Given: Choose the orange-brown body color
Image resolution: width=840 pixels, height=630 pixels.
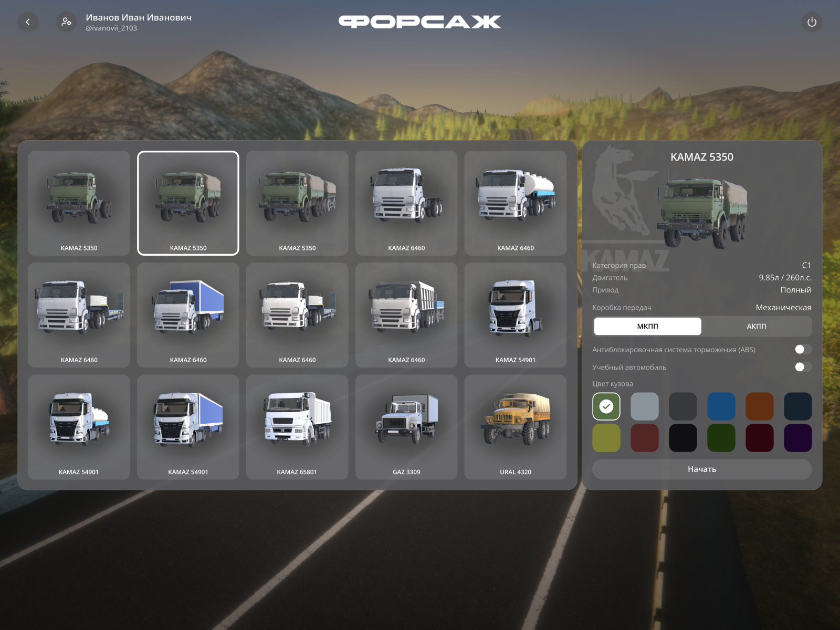Looking at the screenshot, I should 759,406.
